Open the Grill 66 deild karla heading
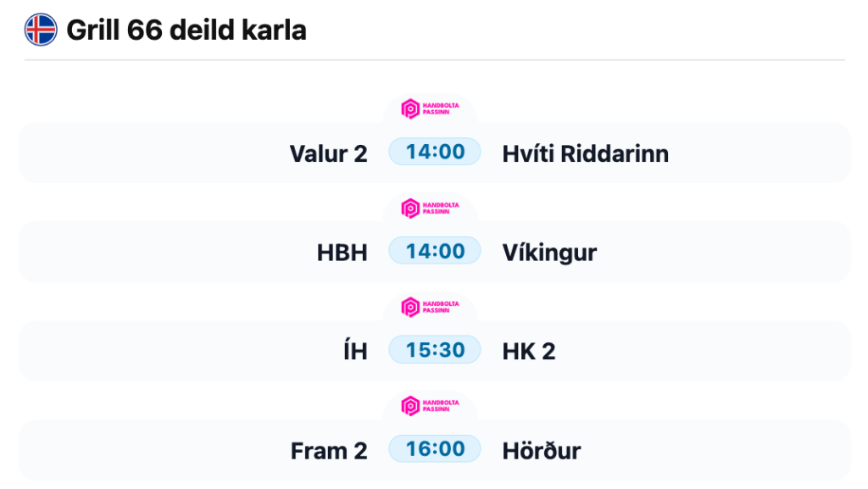 click(x=186, y=30)
